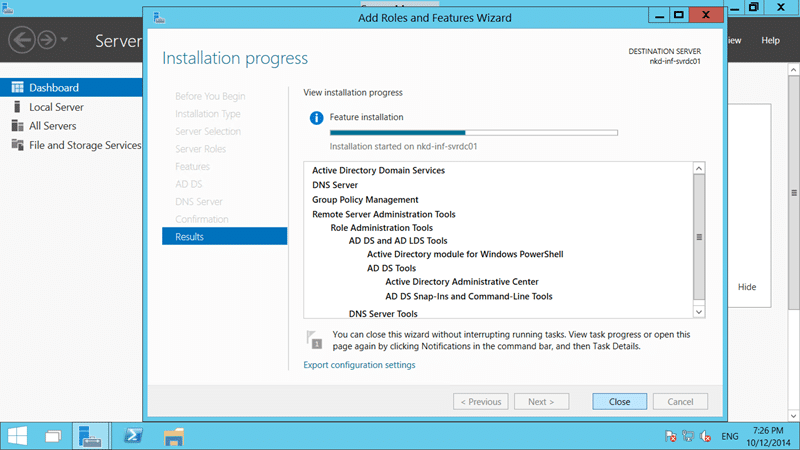800x450 pixels.
Task: Open File Explorer from the taskbar
Action: pos(173,437)
